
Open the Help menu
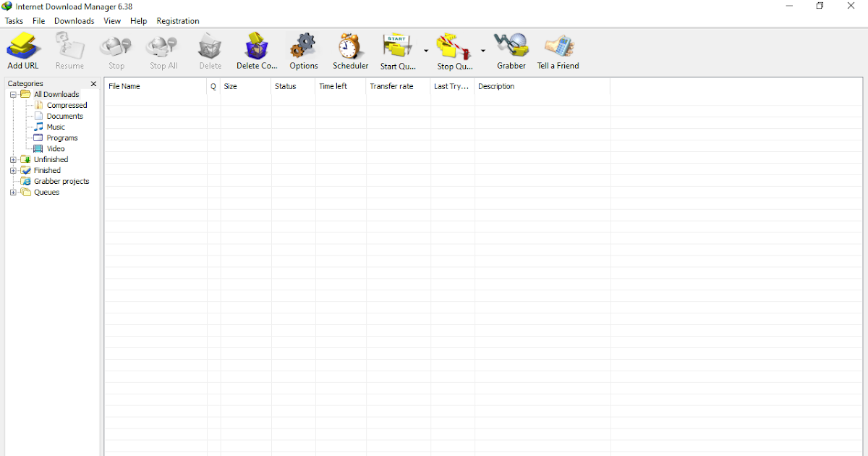tap(138, 21)
